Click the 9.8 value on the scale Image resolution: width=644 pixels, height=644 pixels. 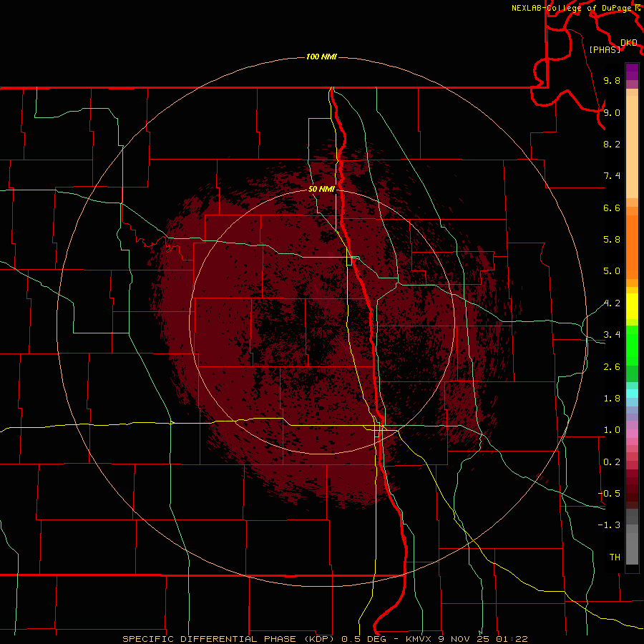point(612,80)
